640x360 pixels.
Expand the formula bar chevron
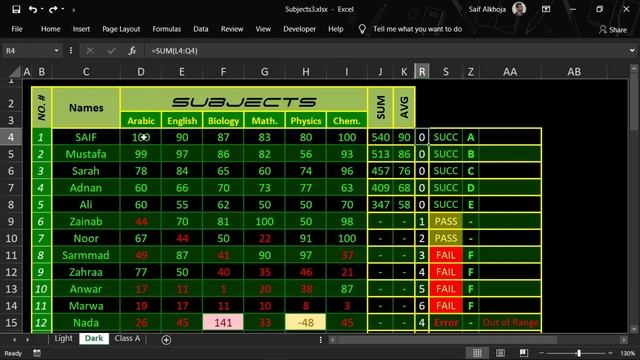(x=632, y=51)
